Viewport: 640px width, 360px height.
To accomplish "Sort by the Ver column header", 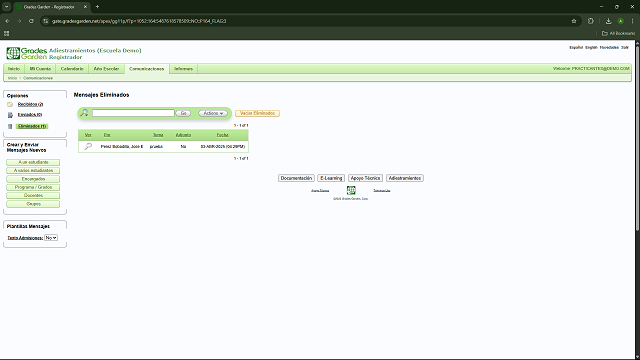I will click(88, 135).
